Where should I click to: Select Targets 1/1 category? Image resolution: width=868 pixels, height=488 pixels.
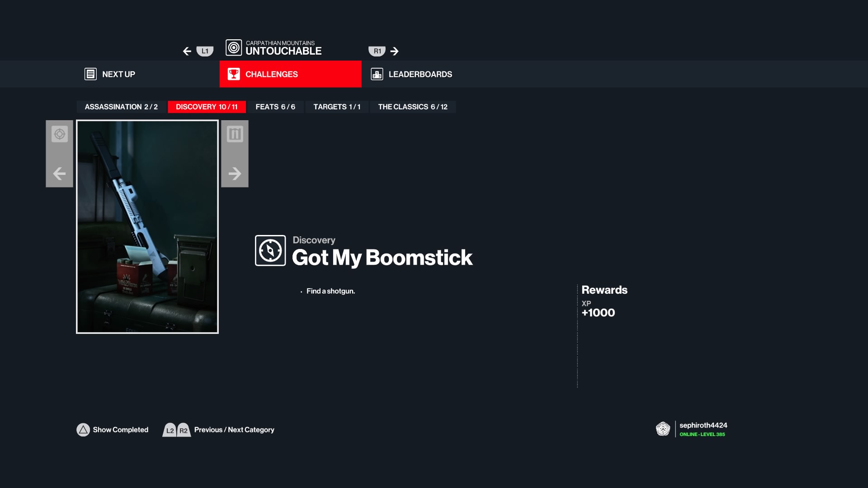pos(337,107)
